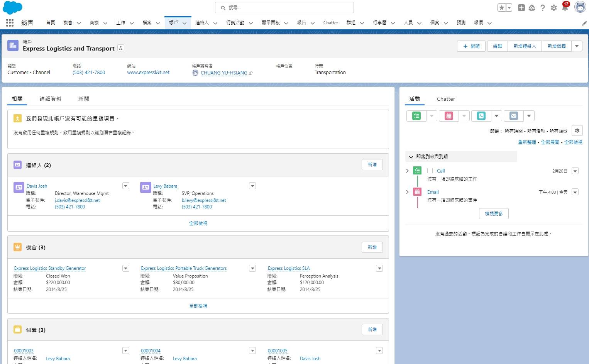Switch to the 詳細資料 tab
This screenshot has height=364, width=589.
point(50,99)
